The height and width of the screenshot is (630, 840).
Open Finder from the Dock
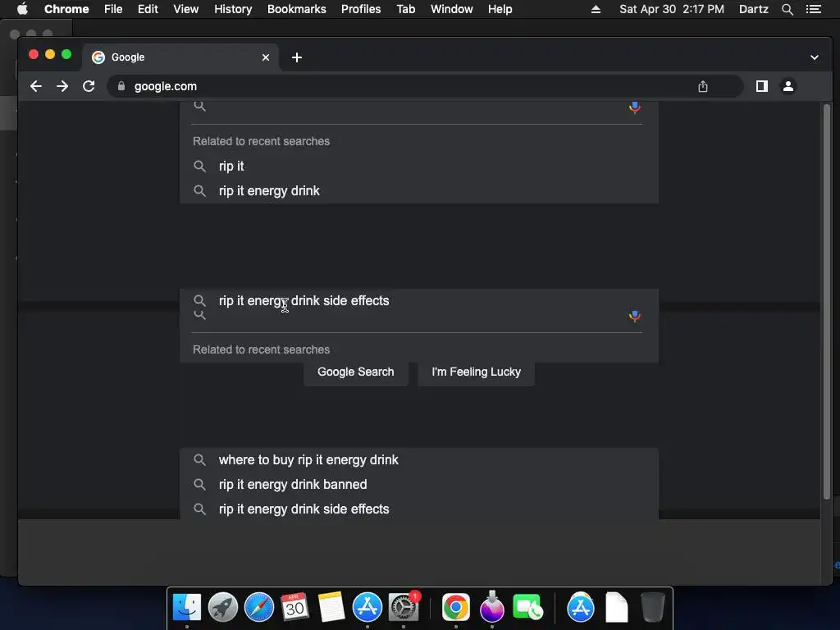click(187, 608)
